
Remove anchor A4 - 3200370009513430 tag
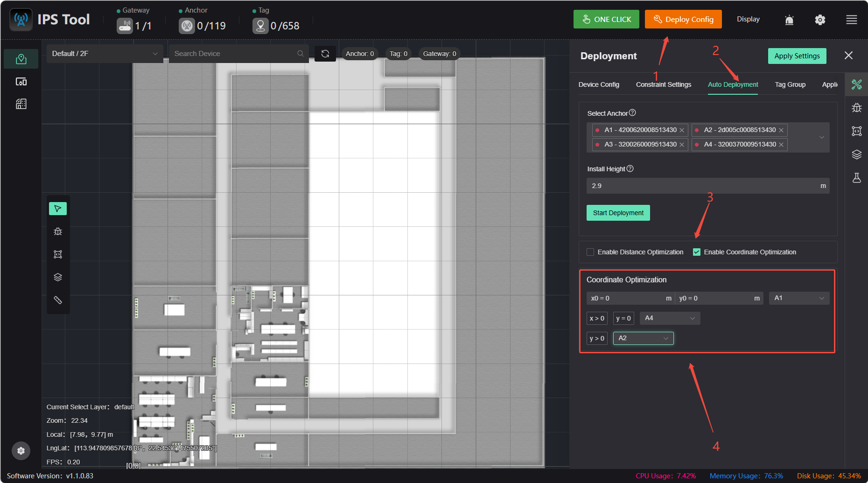(781, 145)
